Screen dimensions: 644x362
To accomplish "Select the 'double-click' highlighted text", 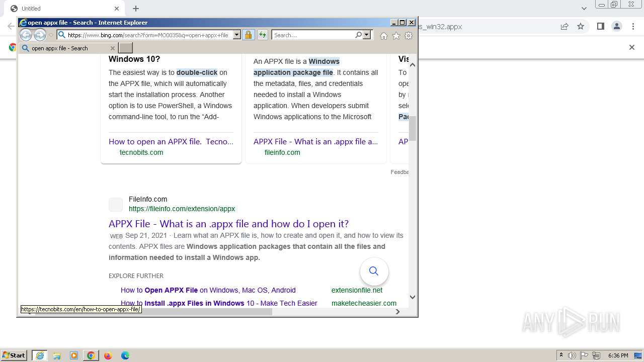I will (197, 72).
